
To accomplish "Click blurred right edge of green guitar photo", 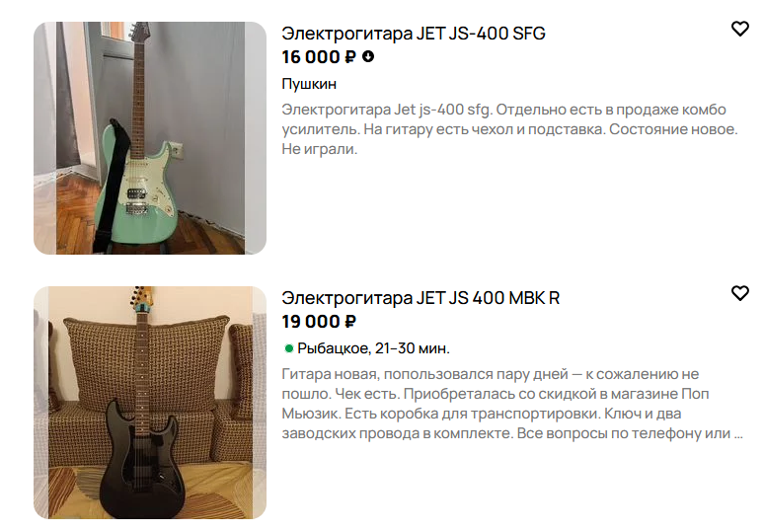I will (x=256, y=138).
